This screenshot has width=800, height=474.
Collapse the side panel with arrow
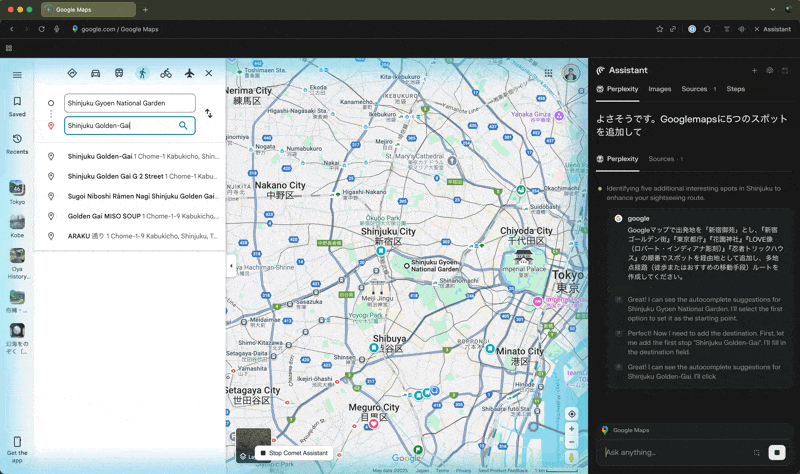coord(231,266)
